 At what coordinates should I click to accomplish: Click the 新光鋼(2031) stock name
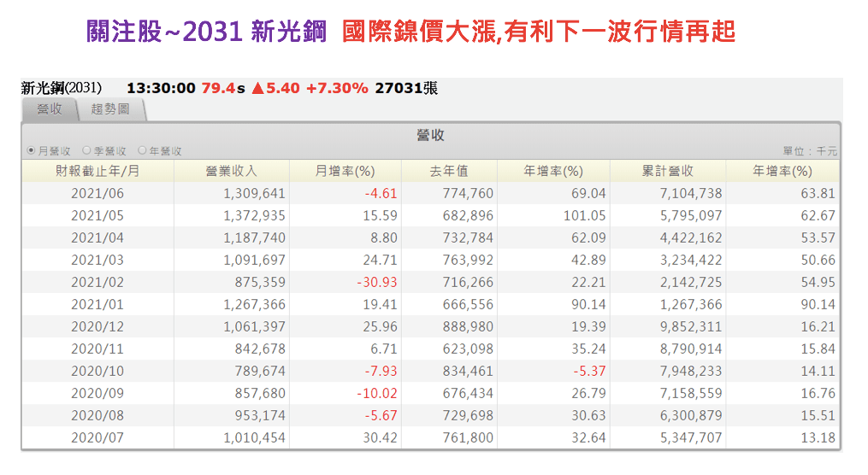click(x=62, y=88)
